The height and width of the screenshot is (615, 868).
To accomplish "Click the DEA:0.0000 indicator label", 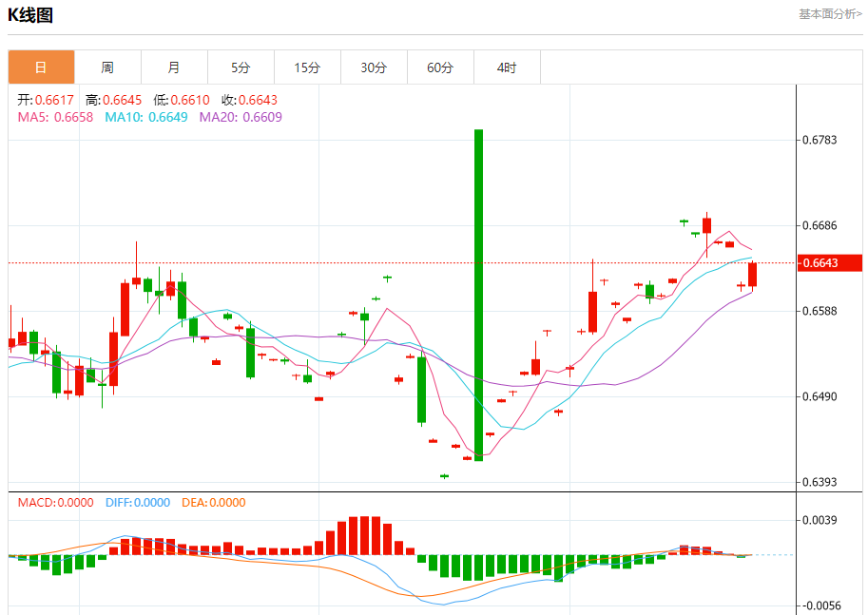I will click(214, 503).
